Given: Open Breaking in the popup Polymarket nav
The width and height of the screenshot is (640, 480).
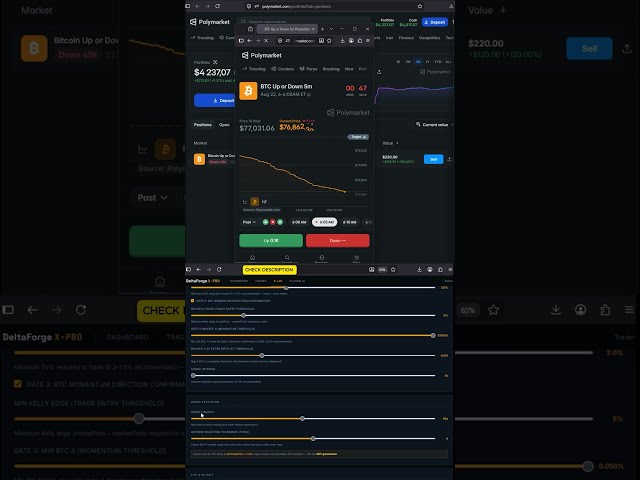Looking at the screenshot, I should (x=331, y=69).
